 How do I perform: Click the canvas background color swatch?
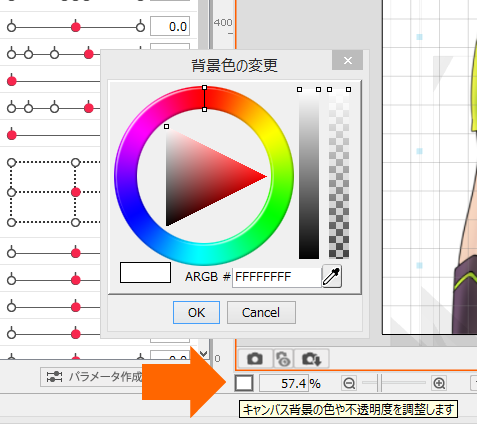[x=244, y=383]
